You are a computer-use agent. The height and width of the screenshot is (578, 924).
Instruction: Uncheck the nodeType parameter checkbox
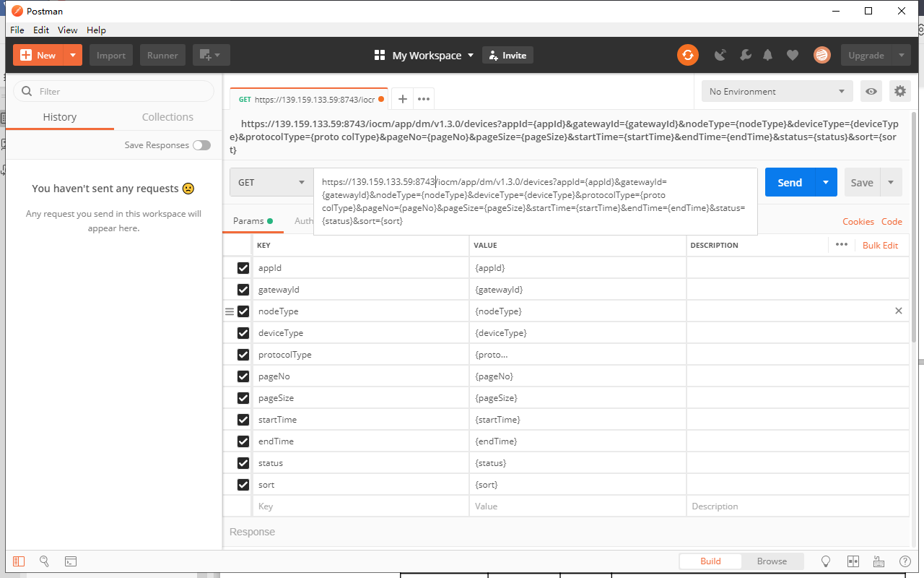click(x=243, y=311)
